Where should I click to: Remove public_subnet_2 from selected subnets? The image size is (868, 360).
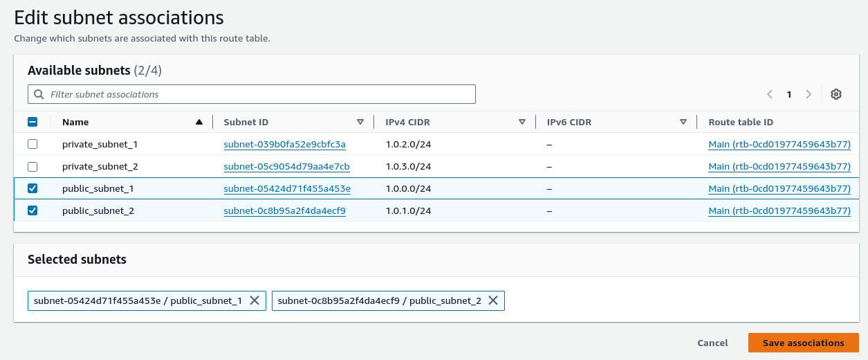(x=493, y=300)
